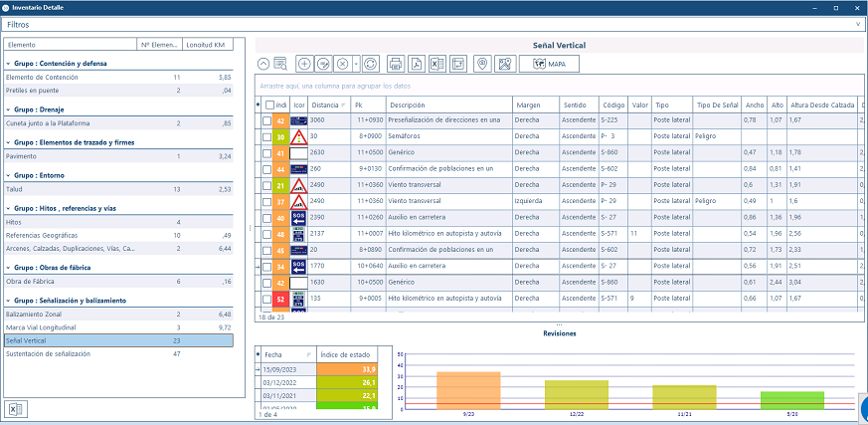Toggle the select-all checkbox in grid header

coord(269,105)
